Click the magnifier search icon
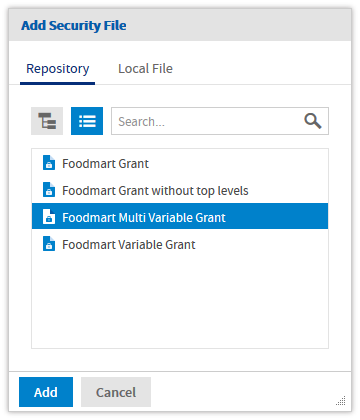 [x=313, y=121]
